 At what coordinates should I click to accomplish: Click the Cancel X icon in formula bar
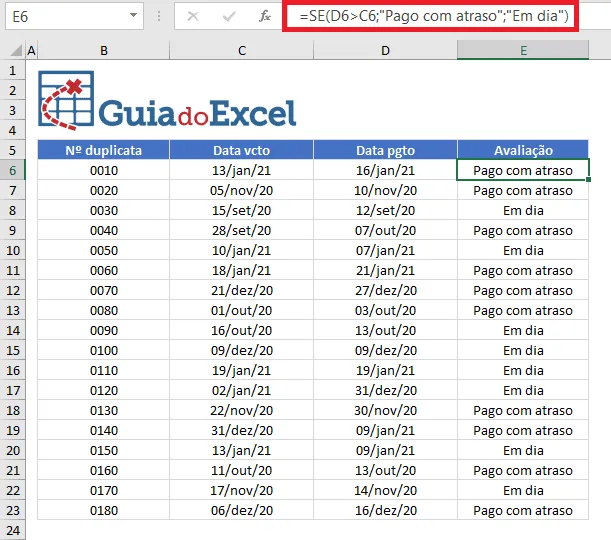click(x=193, y=16)
